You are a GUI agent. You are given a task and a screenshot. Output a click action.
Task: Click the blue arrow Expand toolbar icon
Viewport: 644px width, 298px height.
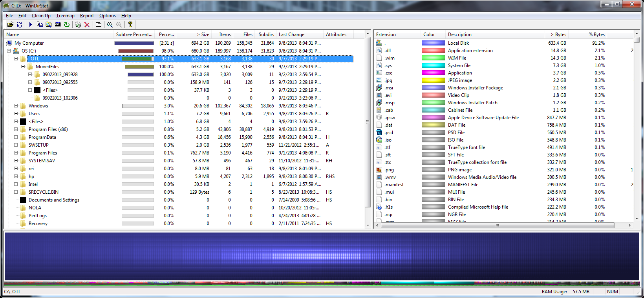[x=31, y=24]
